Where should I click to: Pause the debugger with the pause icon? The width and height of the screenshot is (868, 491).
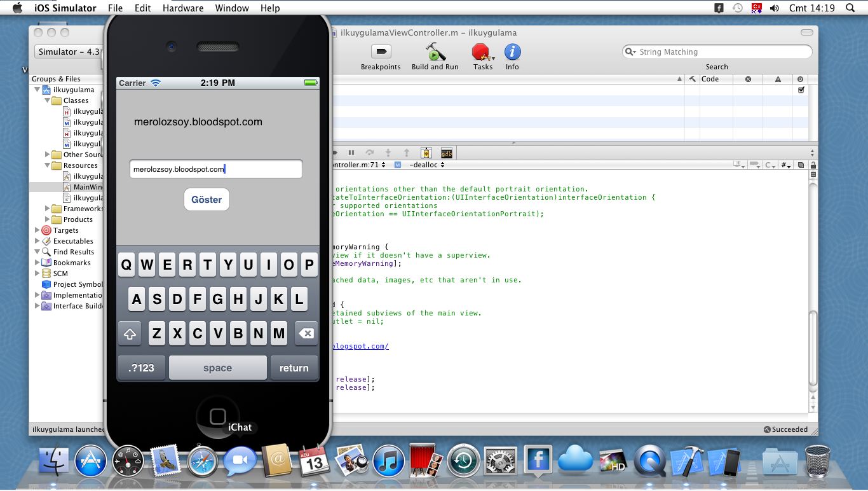pyautogui.click(x=351, y=153)
